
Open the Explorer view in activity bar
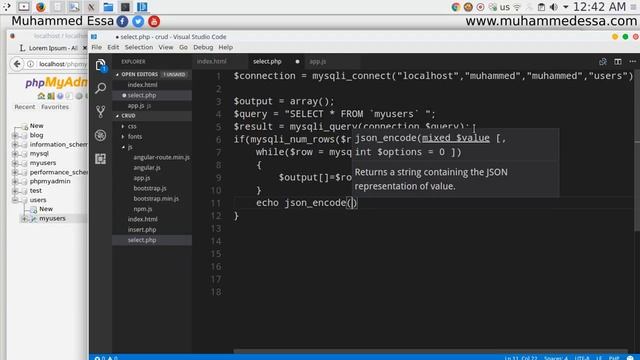100,65
